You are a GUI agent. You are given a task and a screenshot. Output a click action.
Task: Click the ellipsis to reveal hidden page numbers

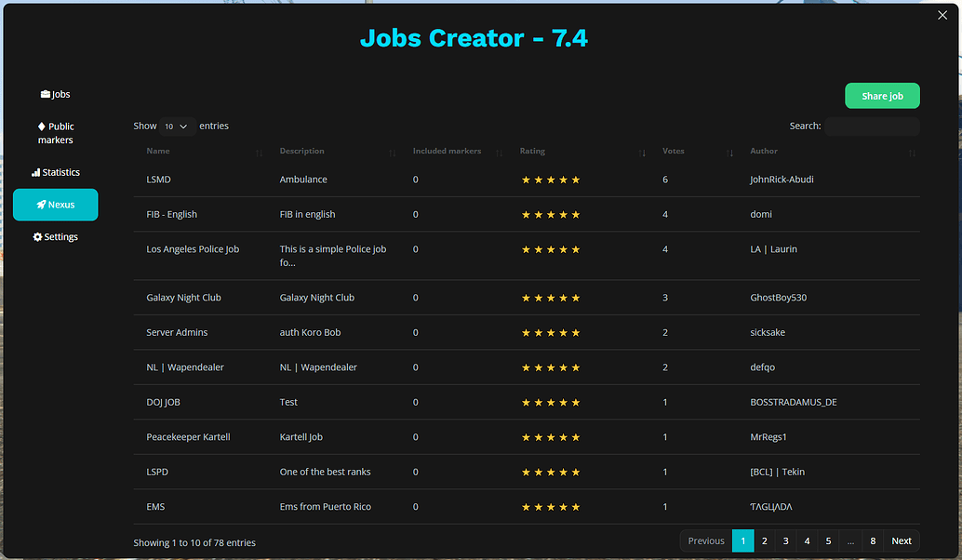849,540
